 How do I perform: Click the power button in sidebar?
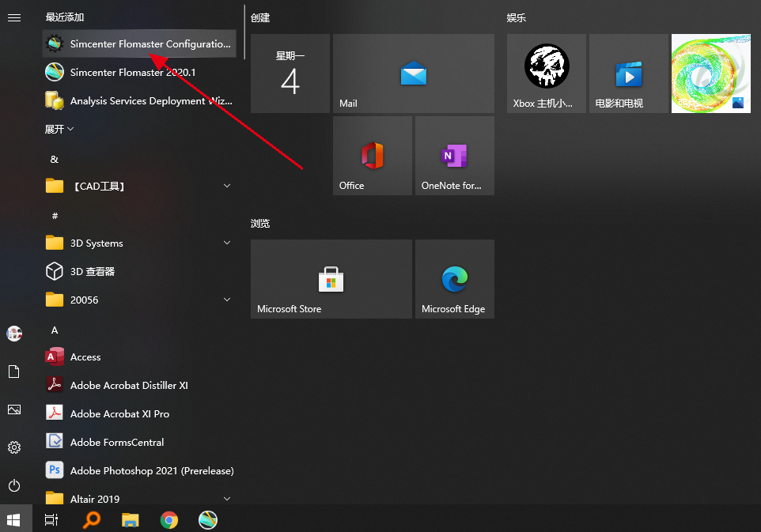(14, 485)
